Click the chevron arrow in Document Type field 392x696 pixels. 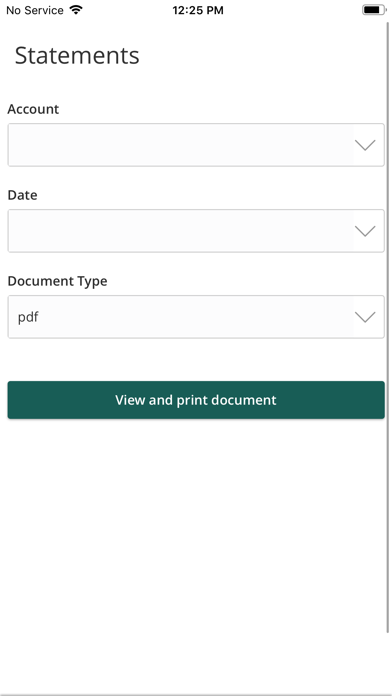(x=365, y=317)
